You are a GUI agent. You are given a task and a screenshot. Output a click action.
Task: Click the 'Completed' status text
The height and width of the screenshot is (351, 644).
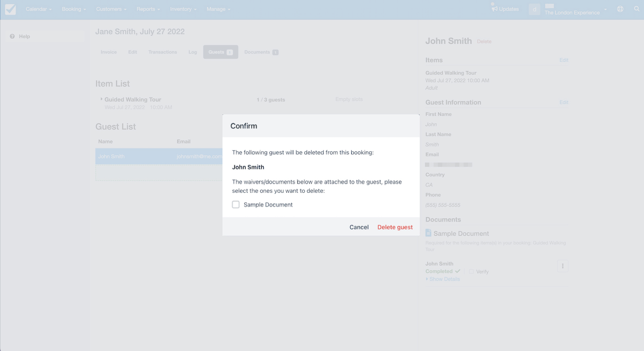pos(439,271)
